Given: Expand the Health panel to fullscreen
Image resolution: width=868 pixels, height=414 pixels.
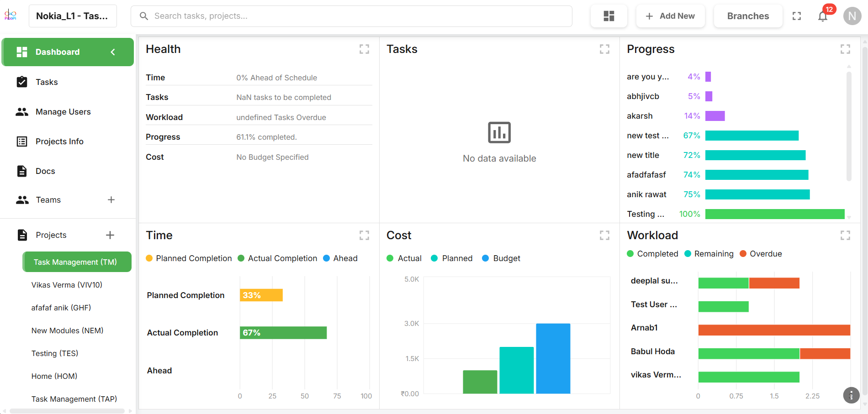Looking at the screenshot, I should click(x=364, y=49).
